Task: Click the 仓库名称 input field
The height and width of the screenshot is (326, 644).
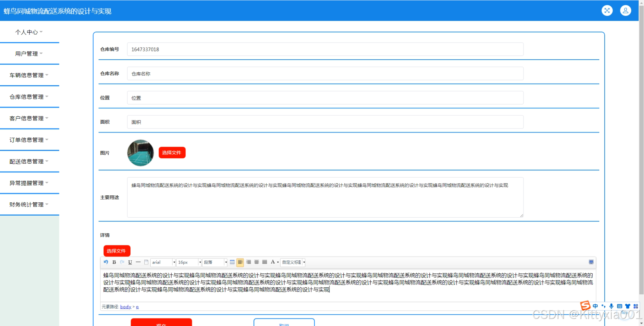Action: tap(325, 74)
